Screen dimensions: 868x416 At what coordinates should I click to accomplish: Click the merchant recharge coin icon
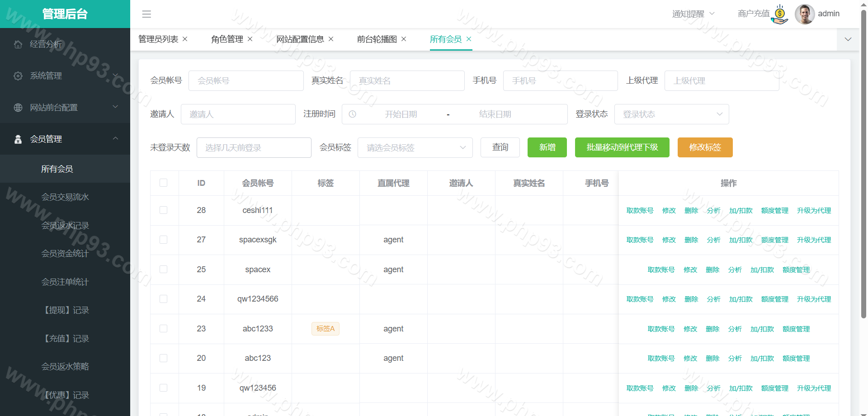pyautogui.click(x=780, y=14)
